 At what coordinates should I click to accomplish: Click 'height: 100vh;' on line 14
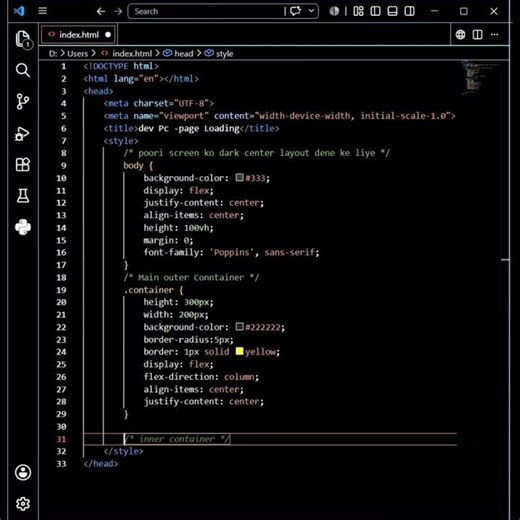point(178,228)
